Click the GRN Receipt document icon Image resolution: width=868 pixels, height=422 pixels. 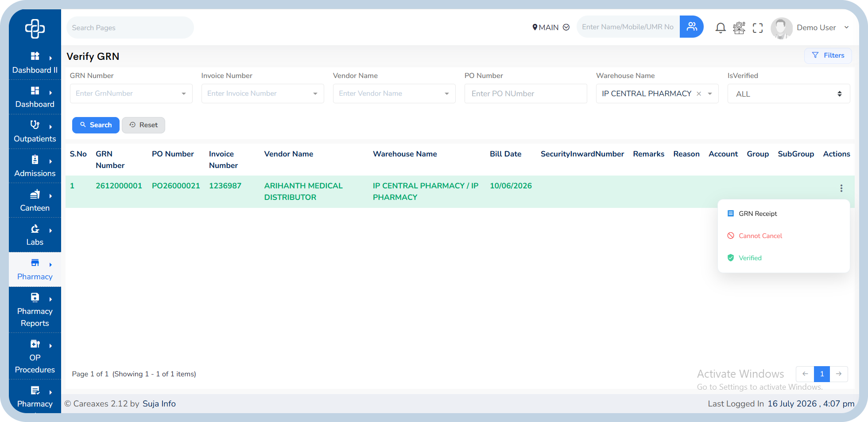tap(731, 213)
